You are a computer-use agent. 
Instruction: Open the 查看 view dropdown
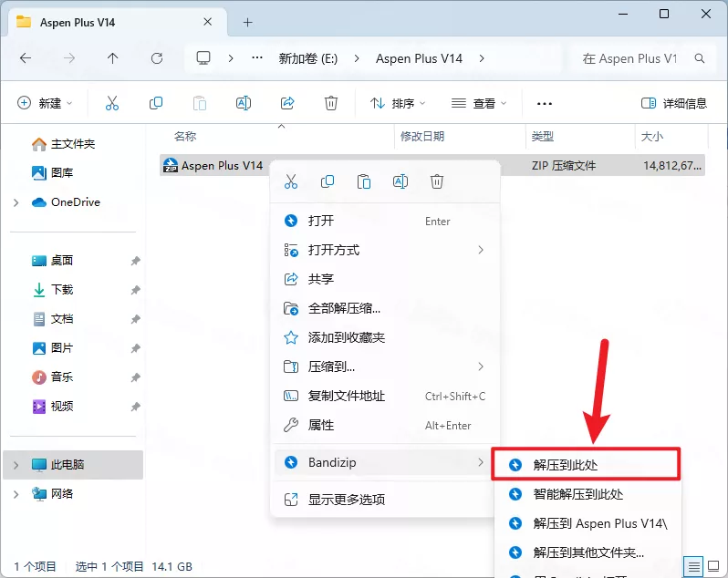(479, 103)
